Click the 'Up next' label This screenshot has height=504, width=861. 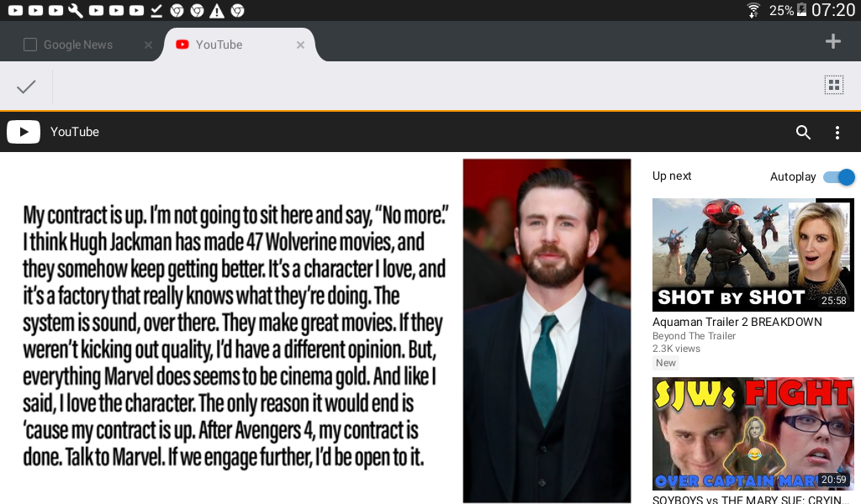coord(672,176)
